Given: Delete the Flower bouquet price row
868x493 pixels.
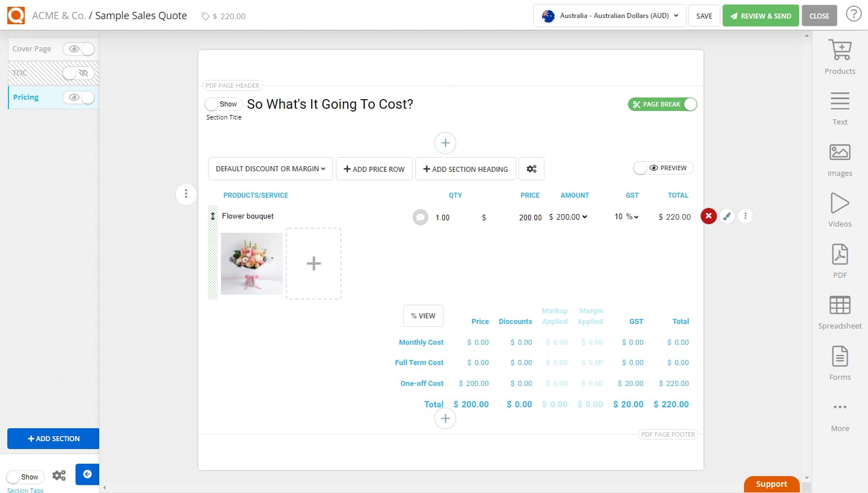Looking at the screenshot, I should pos(708,216).
